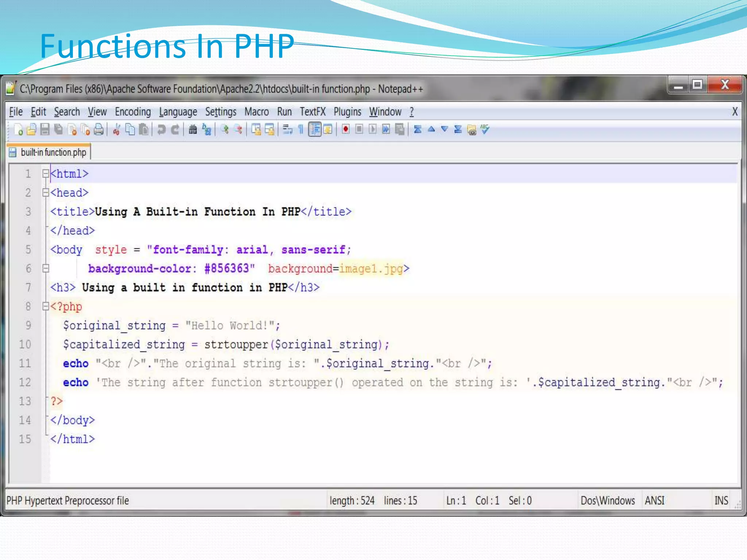The width and height of the screenshot is (747, 560).
Task: Close the current file via toolbar icon
Action: 72,129
